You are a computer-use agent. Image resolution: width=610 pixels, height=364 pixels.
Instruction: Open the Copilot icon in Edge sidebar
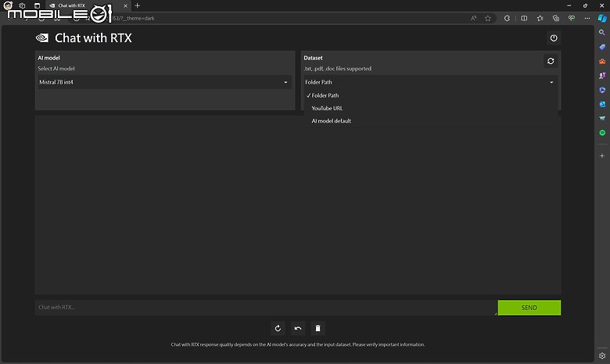click(x=602, y=18)
